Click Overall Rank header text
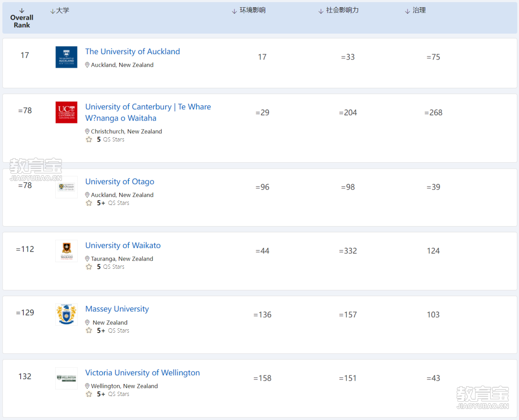The image size is (519, 420). coord(22,21)
